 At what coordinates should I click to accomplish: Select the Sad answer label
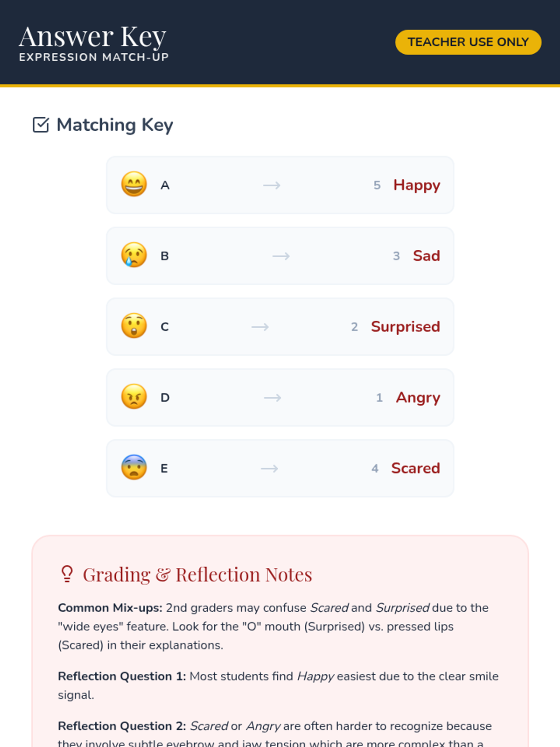pos(427,256)
